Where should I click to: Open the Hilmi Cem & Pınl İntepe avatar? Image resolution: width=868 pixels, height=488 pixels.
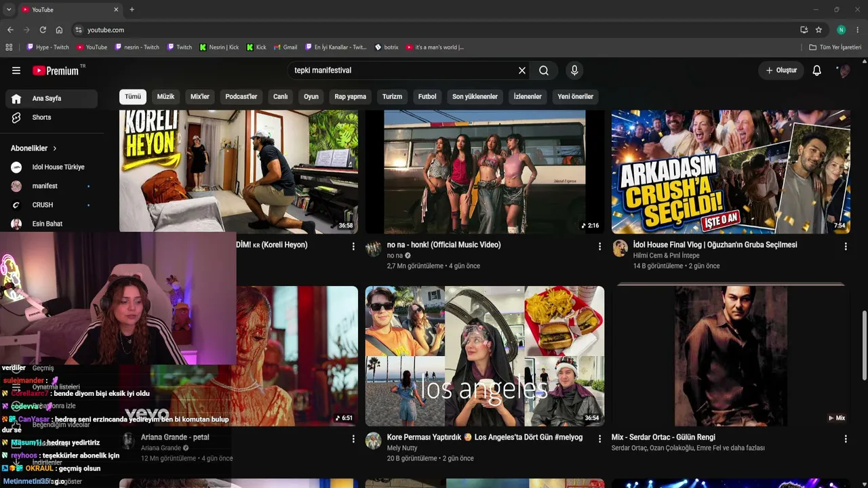(620, 249)
